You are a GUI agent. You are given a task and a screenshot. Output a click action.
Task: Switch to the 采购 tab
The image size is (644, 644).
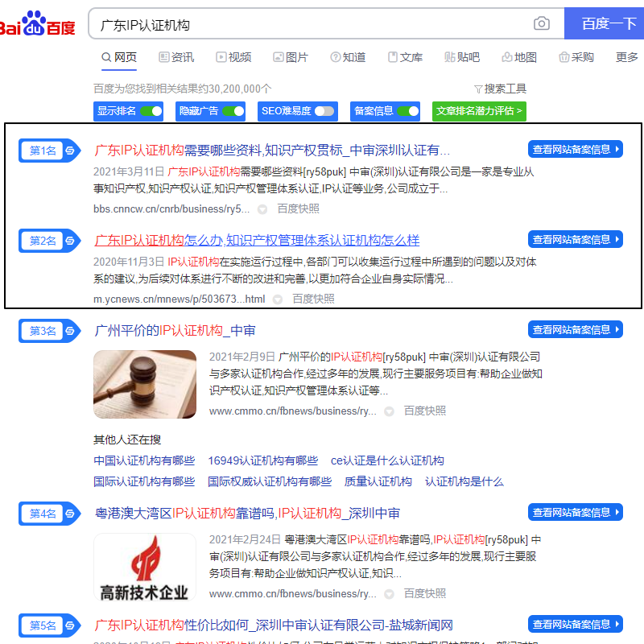pyautogui.click(x=576, y=57)
